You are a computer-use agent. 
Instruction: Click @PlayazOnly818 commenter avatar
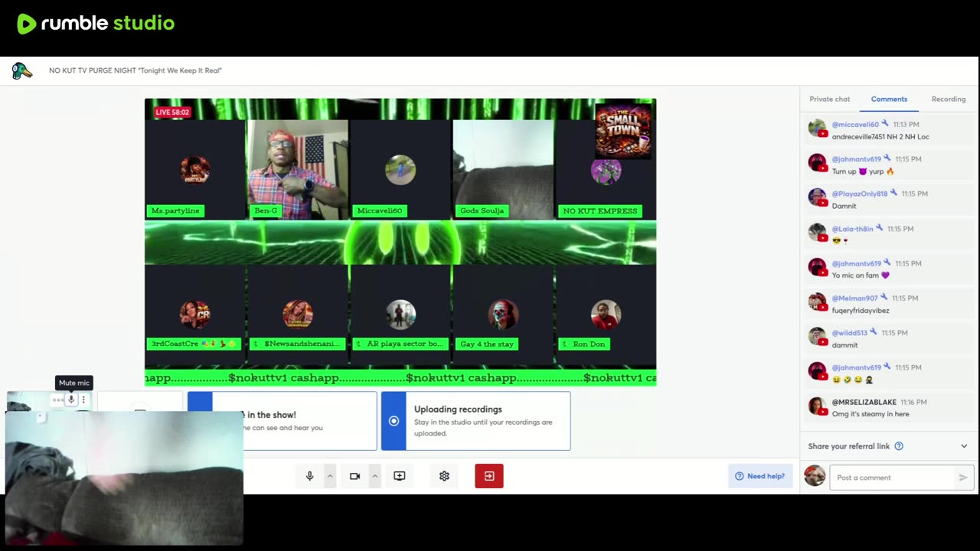(x=817, y=198)
